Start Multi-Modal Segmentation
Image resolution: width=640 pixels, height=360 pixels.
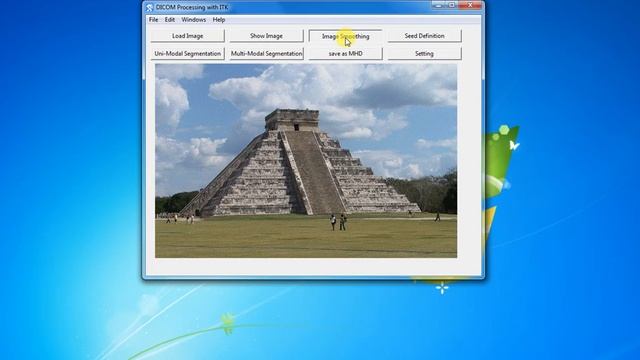(x=266, y=53)
